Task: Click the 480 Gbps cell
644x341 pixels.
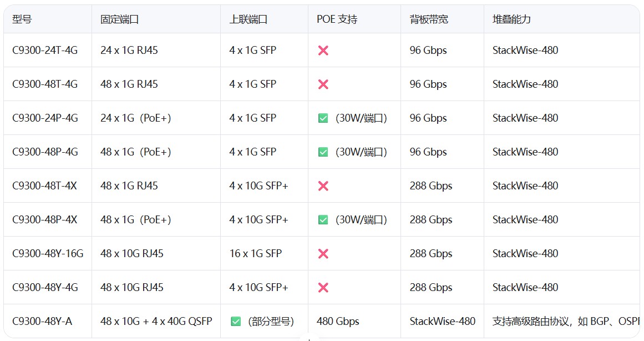Action: pos(338,322)
